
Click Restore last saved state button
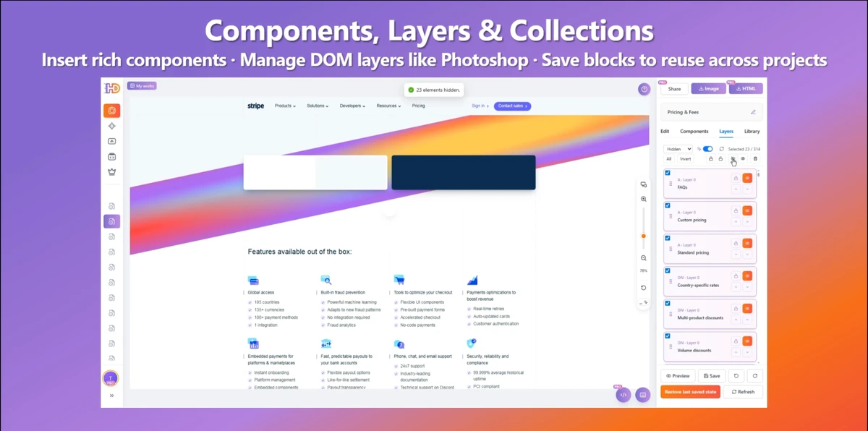(690, 392)
